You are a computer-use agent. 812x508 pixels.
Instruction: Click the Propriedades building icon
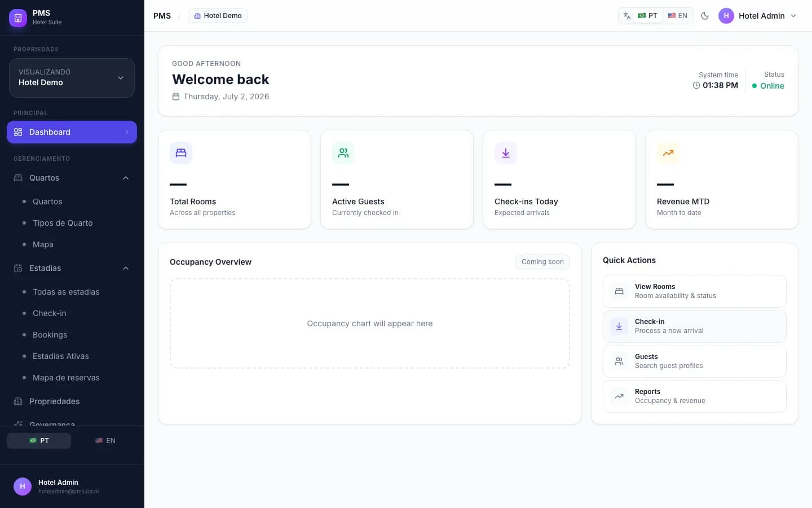(x=18, y=401)
